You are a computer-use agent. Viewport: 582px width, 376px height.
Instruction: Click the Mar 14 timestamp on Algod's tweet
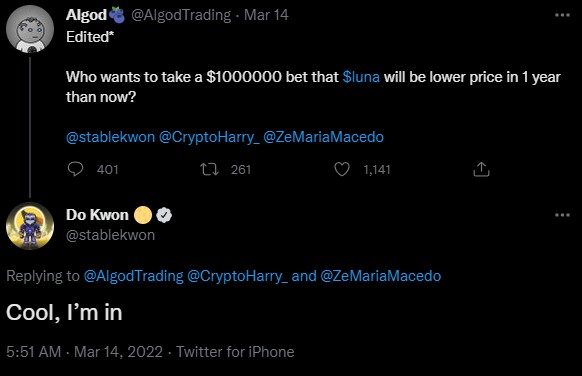coord(266,15)
